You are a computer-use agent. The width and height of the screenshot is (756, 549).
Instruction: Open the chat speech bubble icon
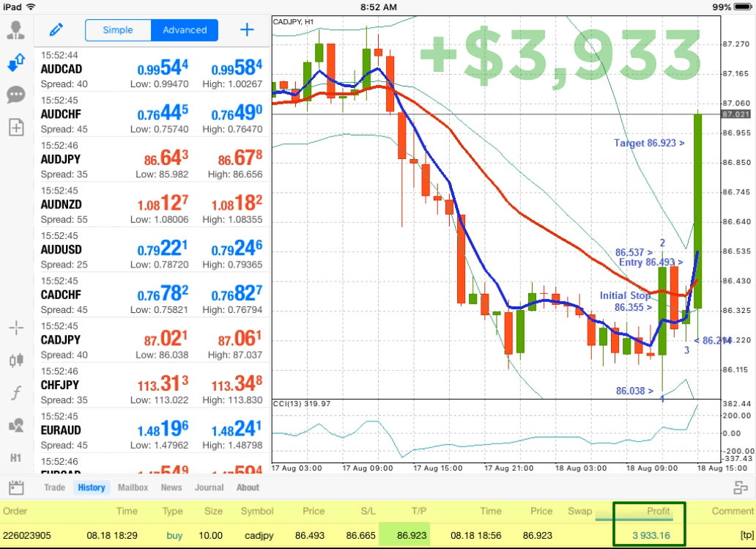16,95
